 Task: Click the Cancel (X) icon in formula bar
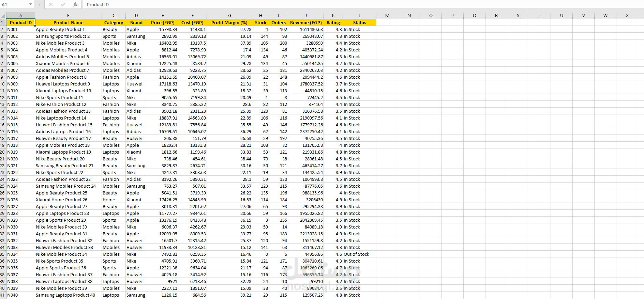pyautogui.click(x=51, y=4)
